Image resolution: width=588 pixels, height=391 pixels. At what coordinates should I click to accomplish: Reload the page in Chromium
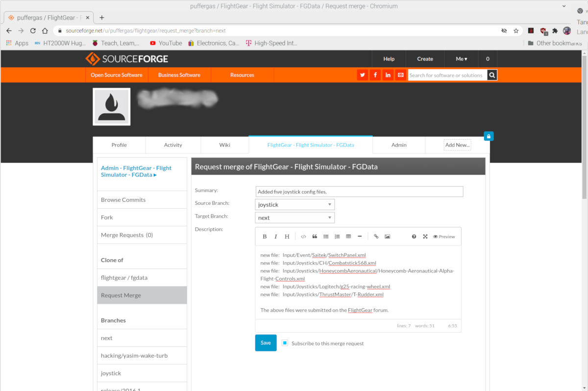click(33, 30)
